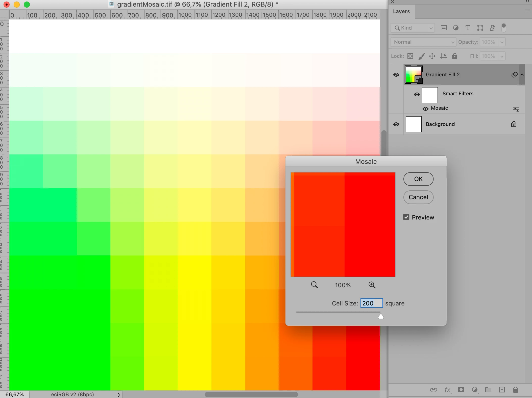Viewport: 532px width, 398px height.
Task: Click the adjustment layer filter icon
Action: (456, 28)
